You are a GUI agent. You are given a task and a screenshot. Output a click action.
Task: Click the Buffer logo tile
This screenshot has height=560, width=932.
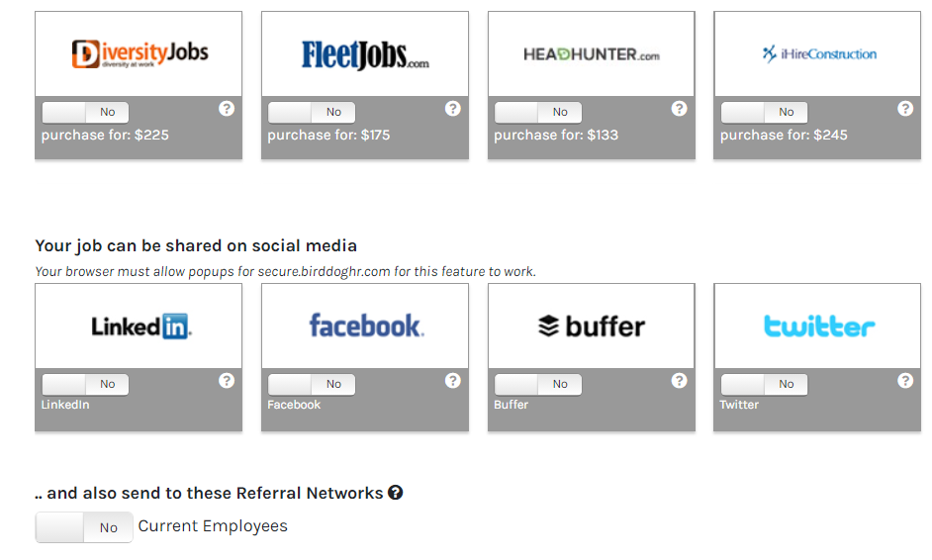tap(592, 326)
